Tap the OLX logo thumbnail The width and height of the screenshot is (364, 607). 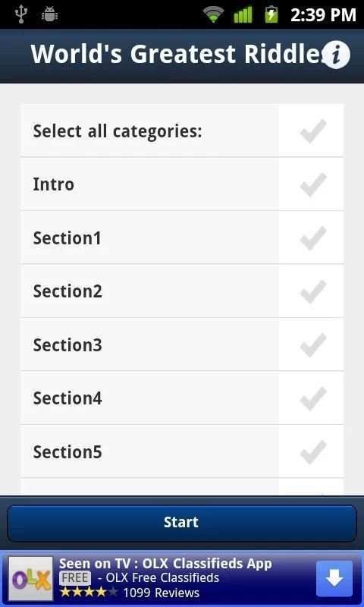pyautogui.click(x=31, y=579)
